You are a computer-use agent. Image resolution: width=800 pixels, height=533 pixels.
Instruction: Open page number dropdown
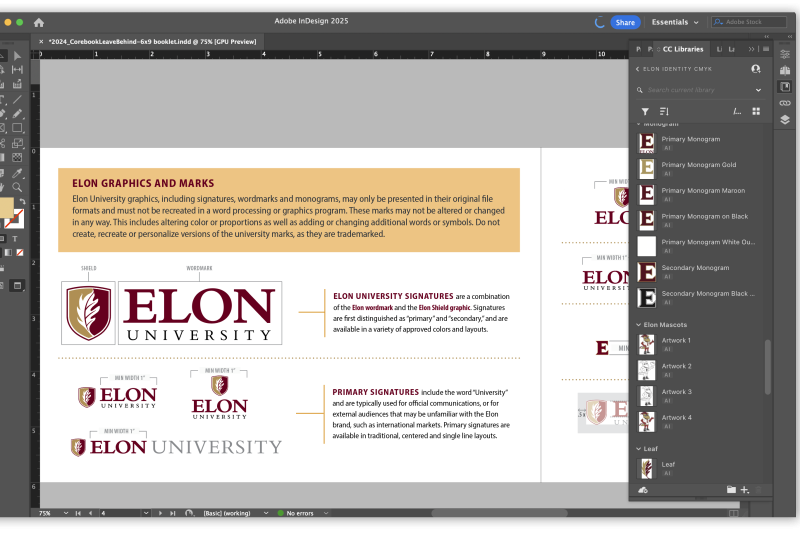(146, 513)
